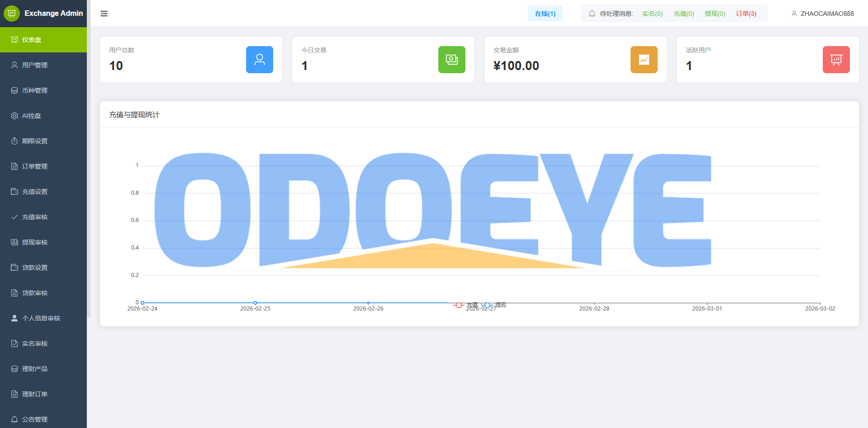Open AI控盘 from the sidebar
The image size is (868, 428).
(x=32, y=116)
